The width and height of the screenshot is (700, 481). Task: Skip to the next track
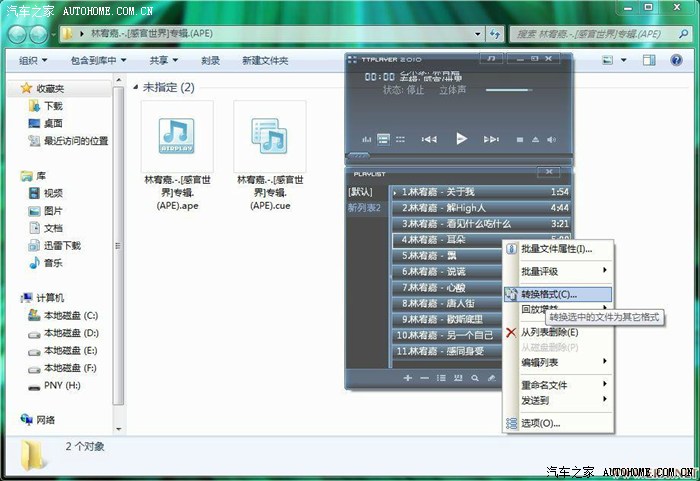tap(491, 139)
